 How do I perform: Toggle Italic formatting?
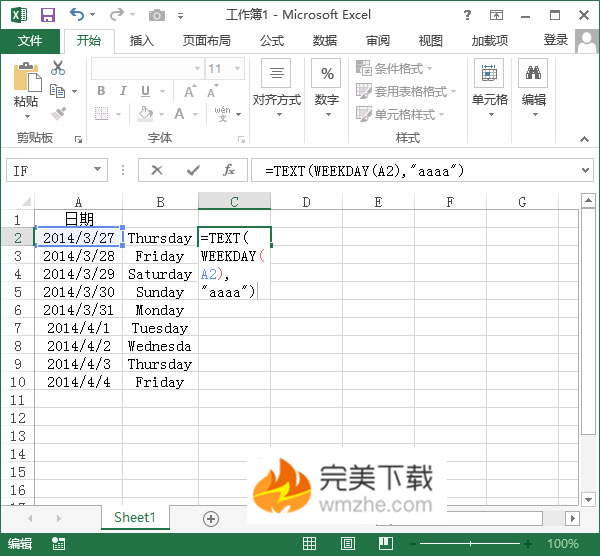[123, 91]
